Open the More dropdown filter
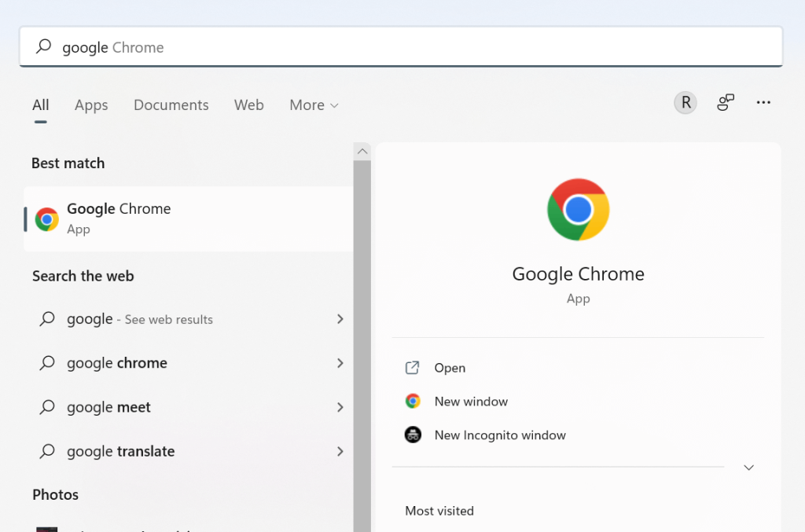Image resolution: width=805 pixels, height=532 pixels. tap(314, 105)
